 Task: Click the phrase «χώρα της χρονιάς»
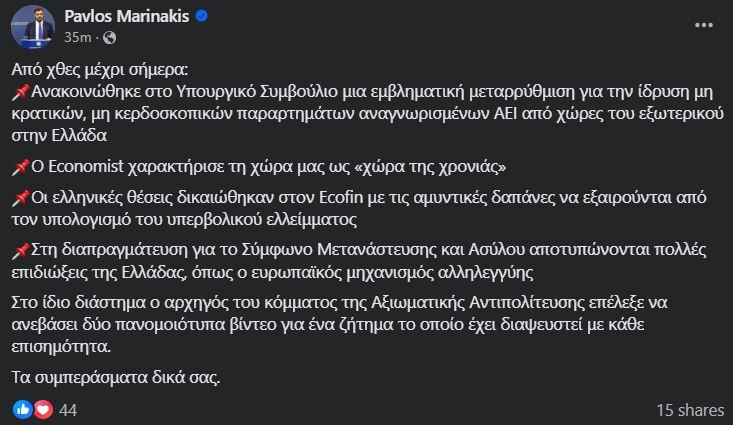click(x=431, y=167)
